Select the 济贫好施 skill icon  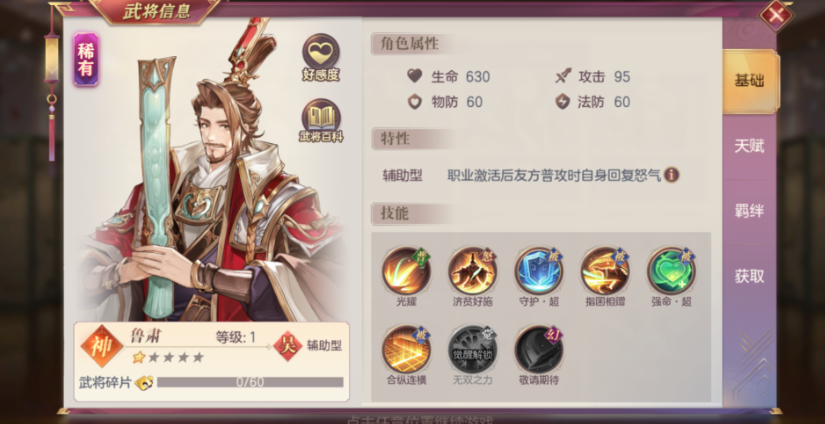472,271
